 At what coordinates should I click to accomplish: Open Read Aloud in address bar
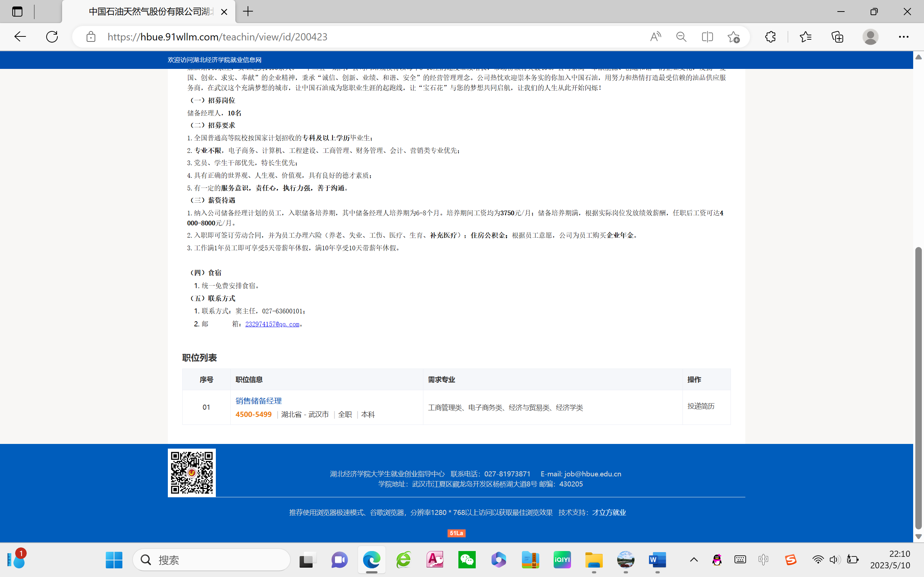pos(655,37)
